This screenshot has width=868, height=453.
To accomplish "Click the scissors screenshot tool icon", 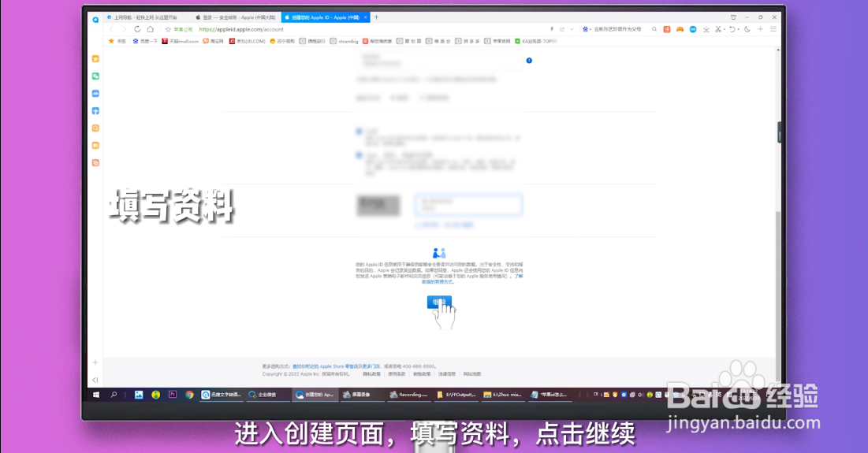I will (x=718, y=29).
